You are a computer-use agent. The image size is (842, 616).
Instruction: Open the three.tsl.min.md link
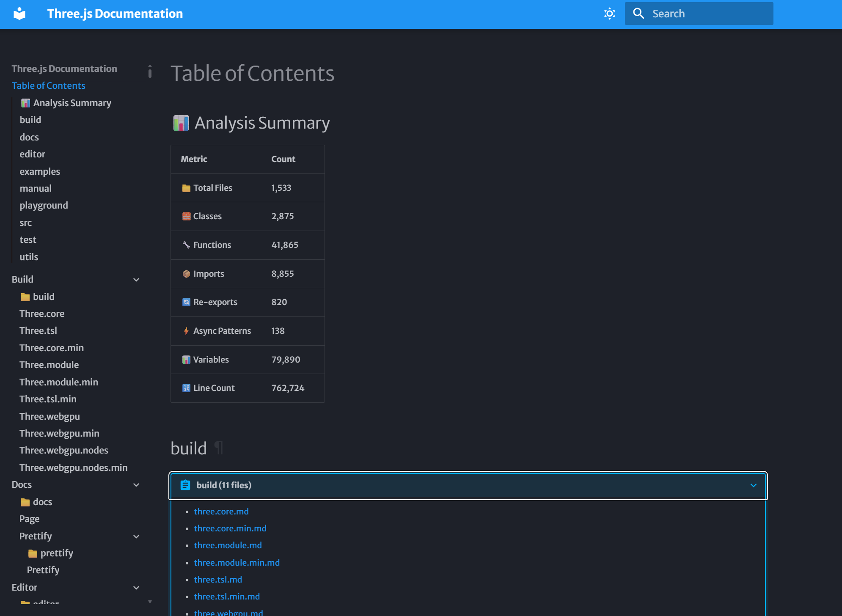click(227, 597)
